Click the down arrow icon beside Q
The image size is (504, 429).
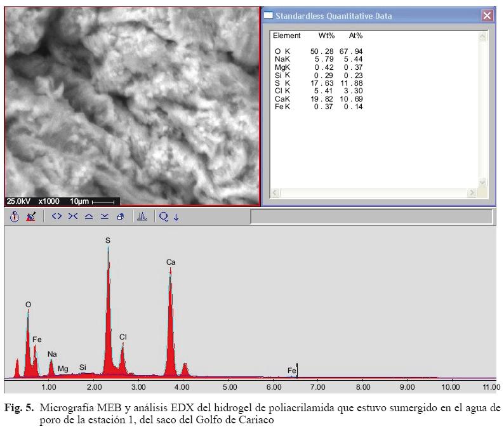176,216
